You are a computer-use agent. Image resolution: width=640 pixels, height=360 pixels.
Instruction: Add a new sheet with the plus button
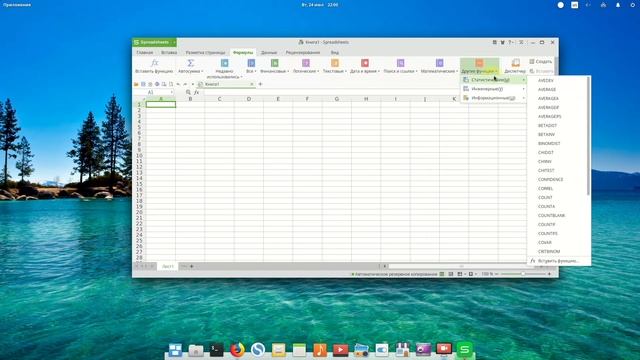pyautogui.click(x=192, y=267)
